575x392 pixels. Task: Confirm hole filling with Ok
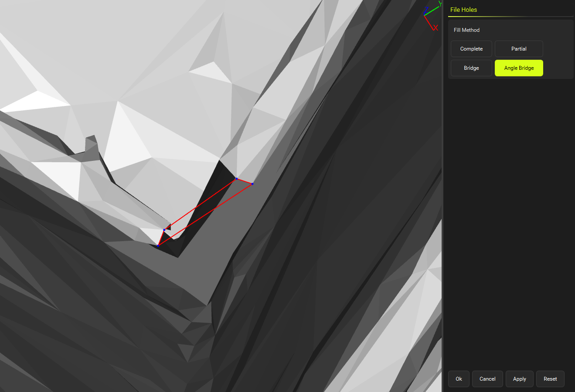459,379
